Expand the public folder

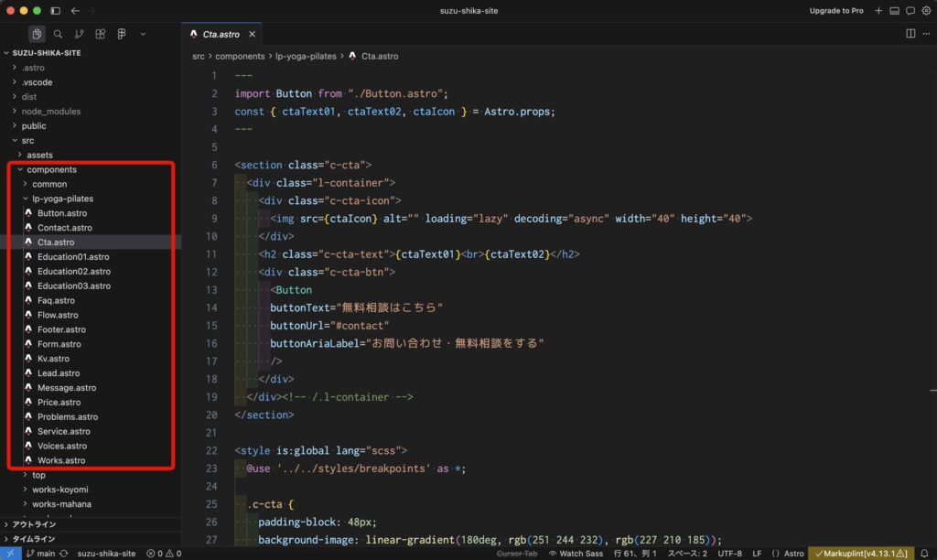(x=34, y=125)
